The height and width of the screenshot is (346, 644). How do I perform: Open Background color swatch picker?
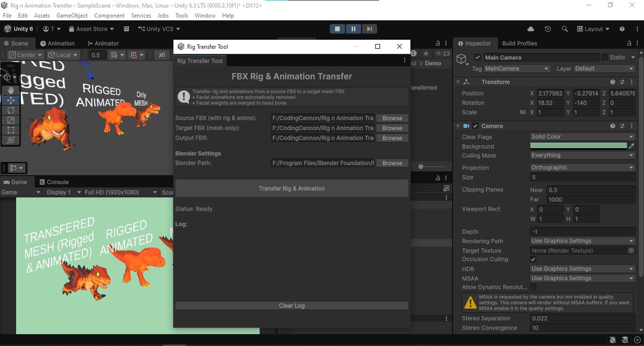tap(579, 146)
